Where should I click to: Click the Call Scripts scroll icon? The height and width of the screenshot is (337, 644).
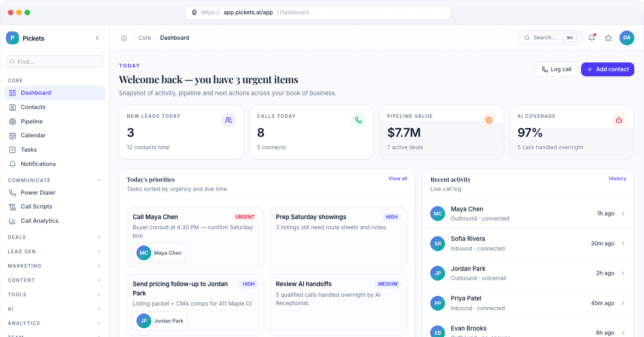click(x=12, y=207)
